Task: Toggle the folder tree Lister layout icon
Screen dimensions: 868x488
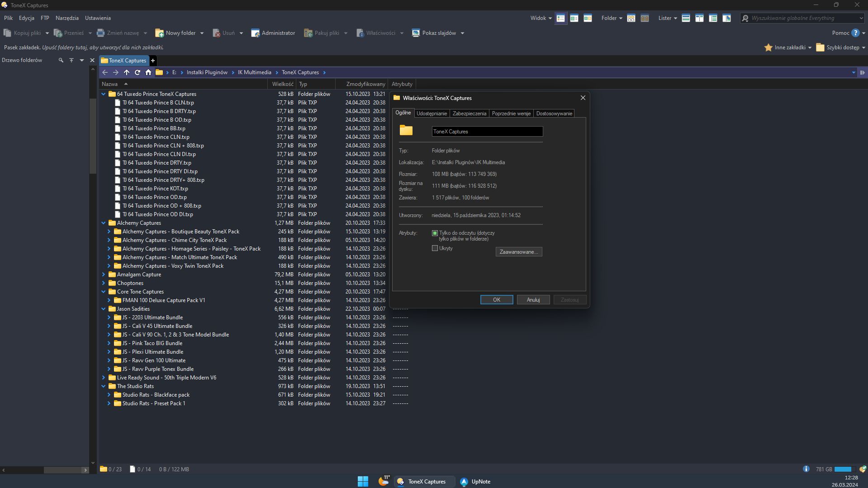Action: coord(713,18)
